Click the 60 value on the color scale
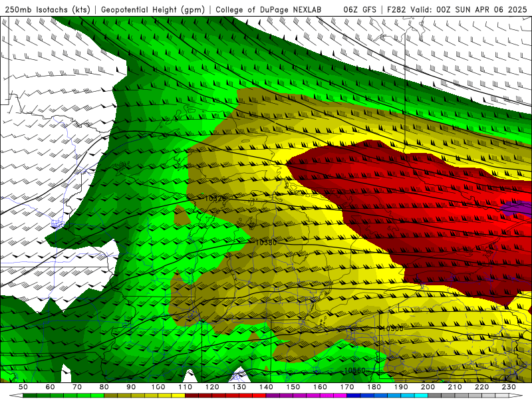The image size is (532, 399). [51, 387]
